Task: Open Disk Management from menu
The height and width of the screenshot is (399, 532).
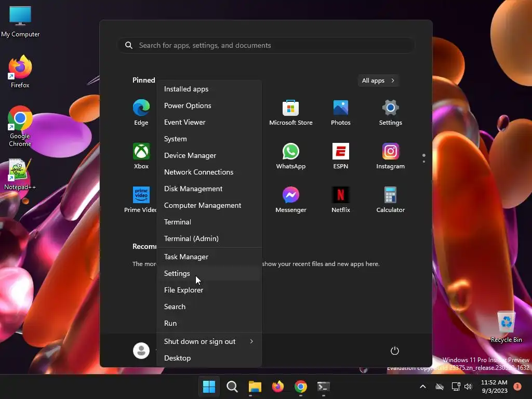Action: pos(209,189)
